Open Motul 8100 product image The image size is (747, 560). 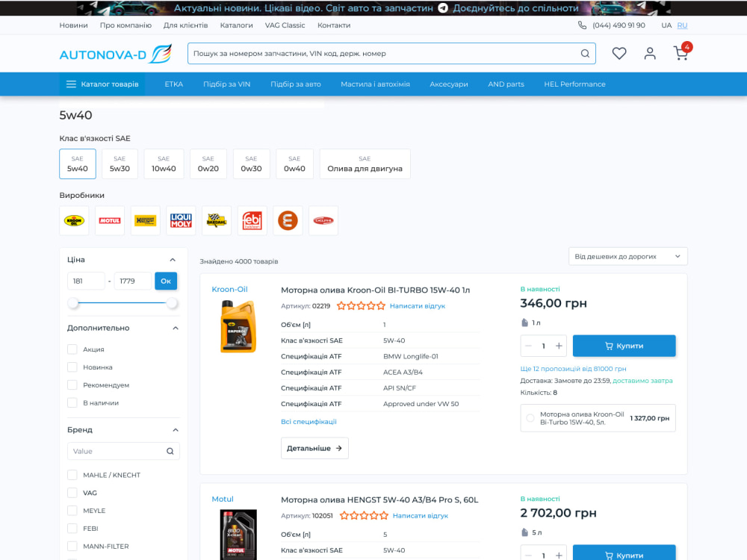pyautogui.click(x=238, y=535)
